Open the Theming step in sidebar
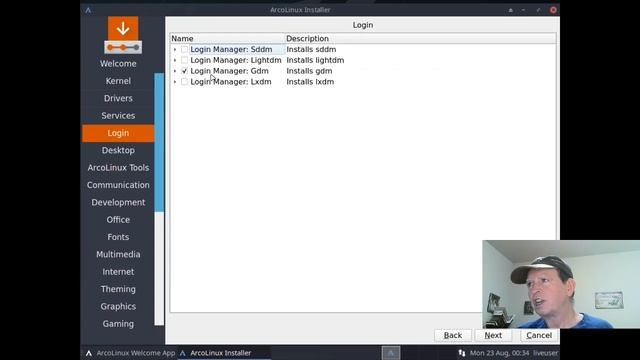 (x=118, y=289)
